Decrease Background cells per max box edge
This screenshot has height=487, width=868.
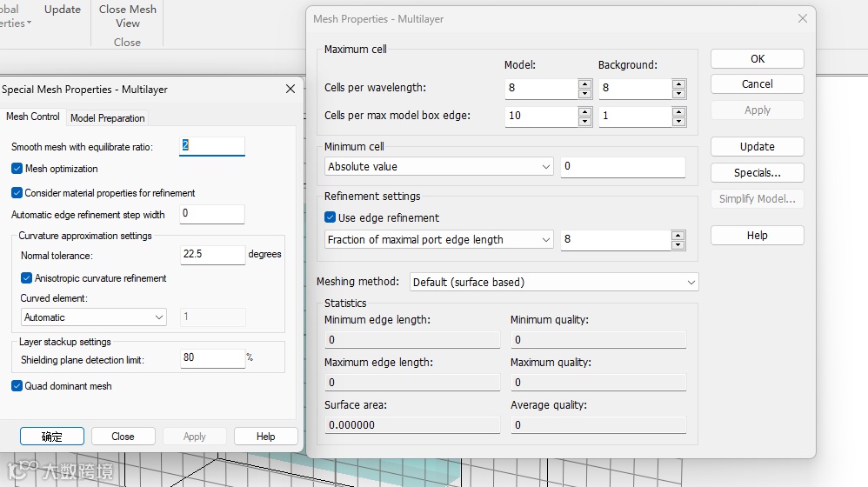678,120
